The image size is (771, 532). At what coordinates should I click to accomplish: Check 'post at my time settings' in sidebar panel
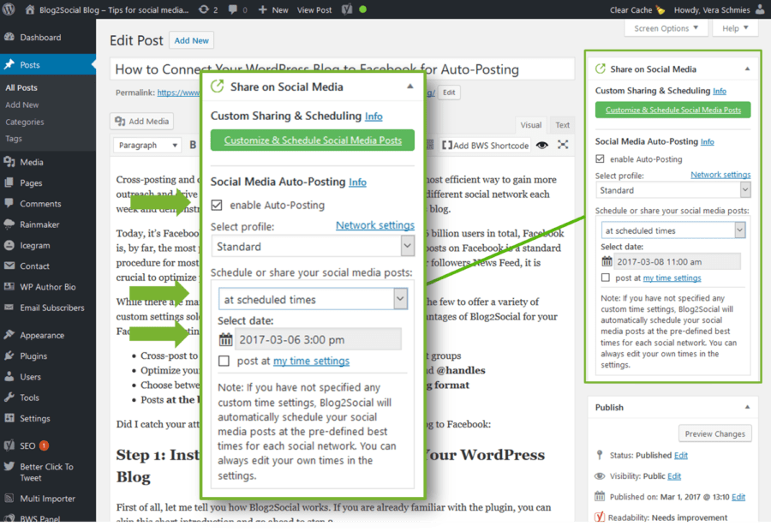coord(606,278)
